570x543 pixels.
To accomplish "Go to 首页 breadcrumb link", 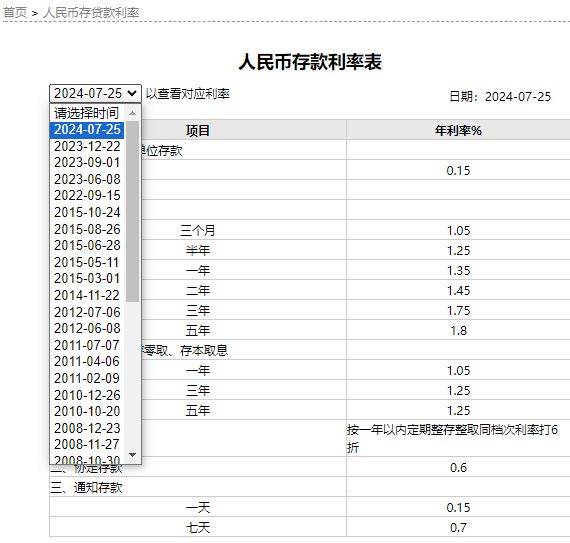I will click(15, 13).
